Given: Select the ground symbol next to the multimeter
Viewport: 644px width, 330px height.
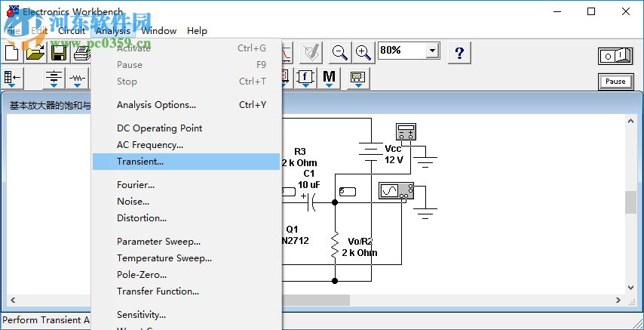Looking at the screenshot, I should pos(425,162).
